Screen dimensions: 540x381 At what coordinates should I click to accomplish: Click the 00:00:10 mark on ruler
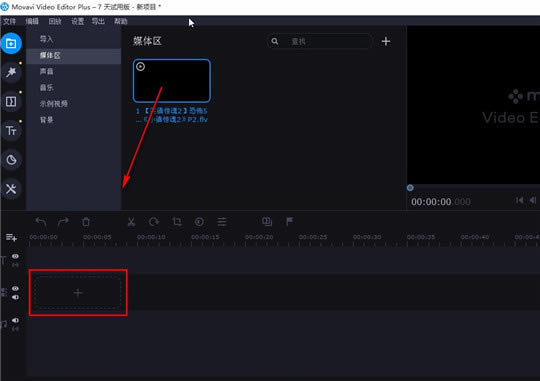(151, 237)
